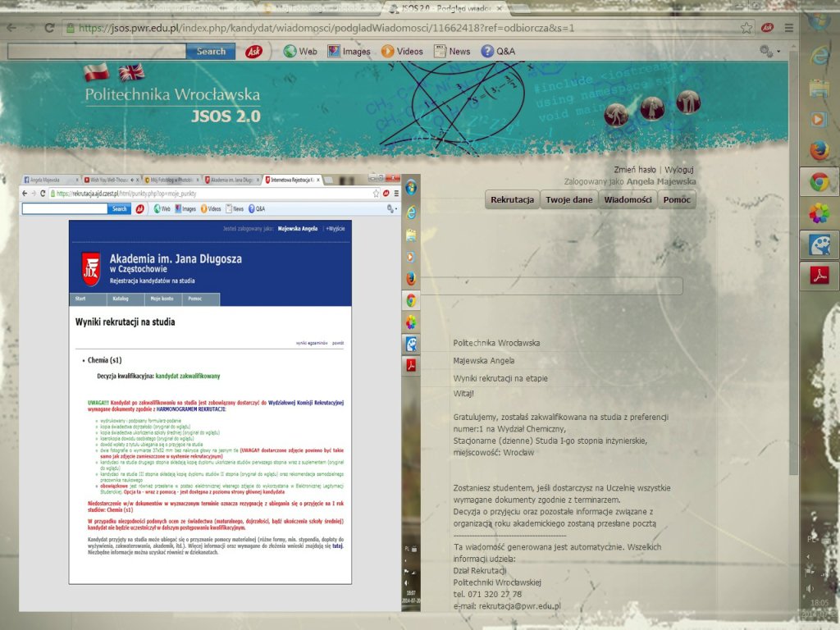Select the Akademia im. Jana Długosza tab in inset window
840x630 pixels.
coord(231,180)
